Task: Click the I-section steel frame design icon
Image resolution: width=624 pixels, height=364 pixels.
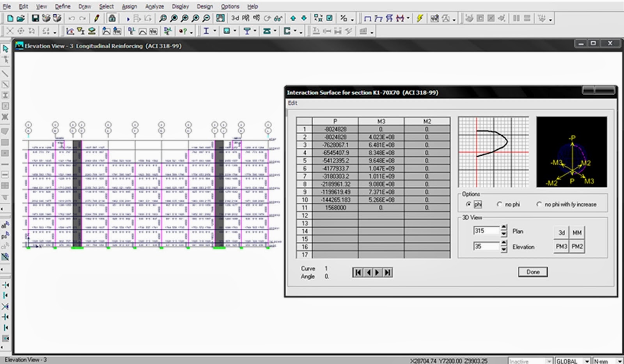Action: 206,31
